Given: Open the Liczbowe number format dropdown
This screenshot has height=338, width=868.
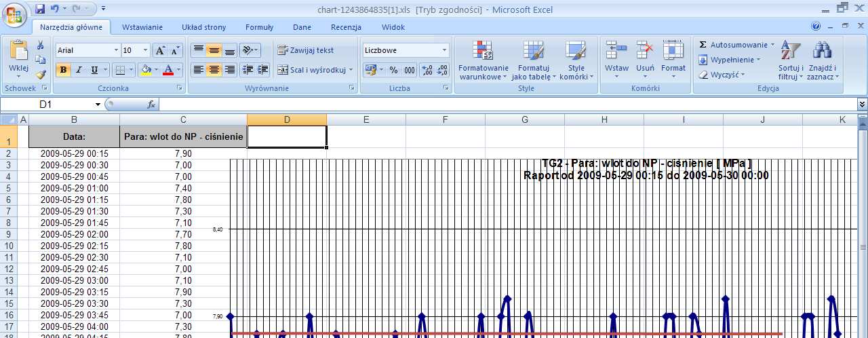Looking at the screenshot, I should pos(445,50).
